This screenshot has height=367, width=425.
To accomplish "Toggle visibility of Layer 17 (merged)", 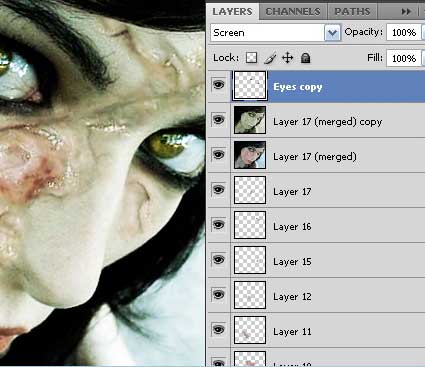I will click(219, 154).
